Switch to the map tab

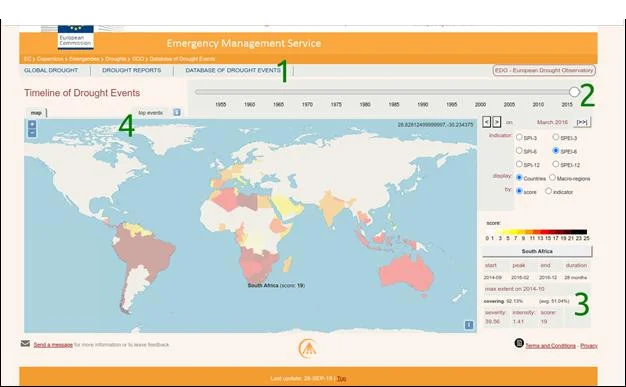36,113
